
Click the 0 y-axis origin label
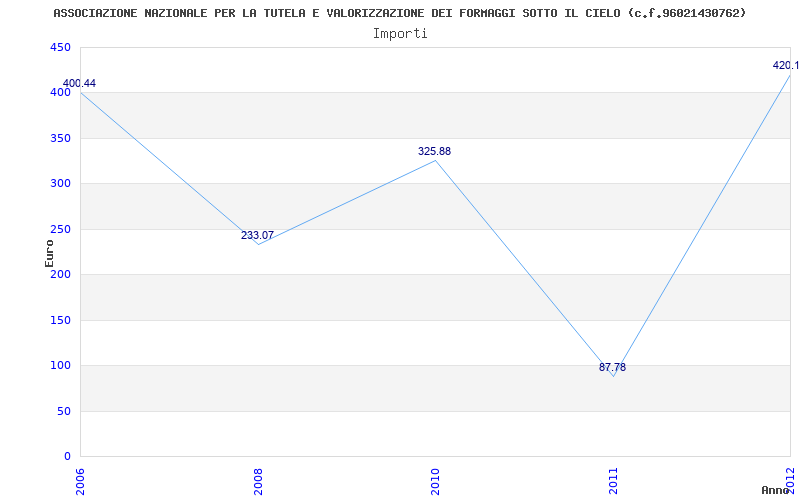click(x=67, y=456)
